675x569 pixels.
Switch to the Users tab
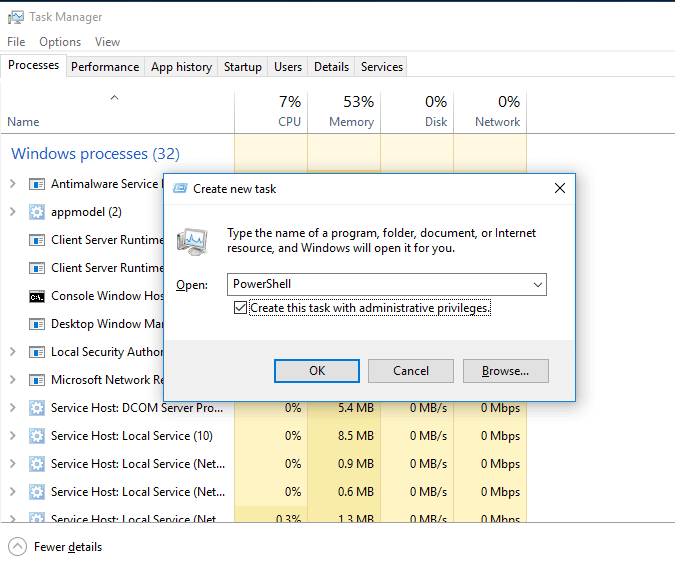tap(288, 67)
